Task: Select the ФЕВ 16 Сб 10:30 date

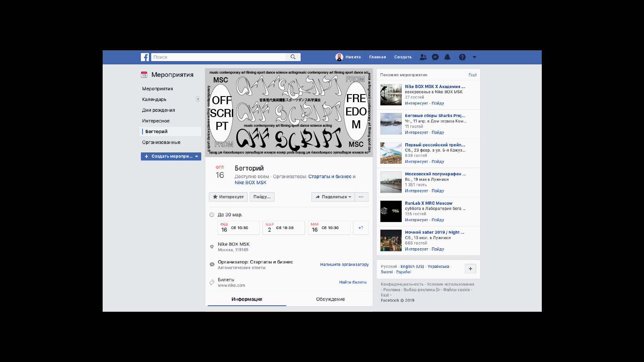Action: tap(239, 228)
